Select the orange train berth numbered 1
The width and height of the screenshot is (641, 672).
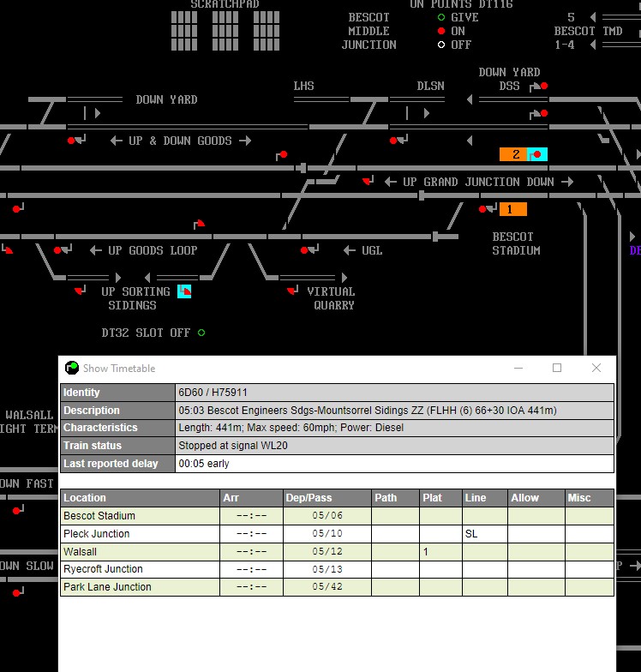tap(512, 209)
